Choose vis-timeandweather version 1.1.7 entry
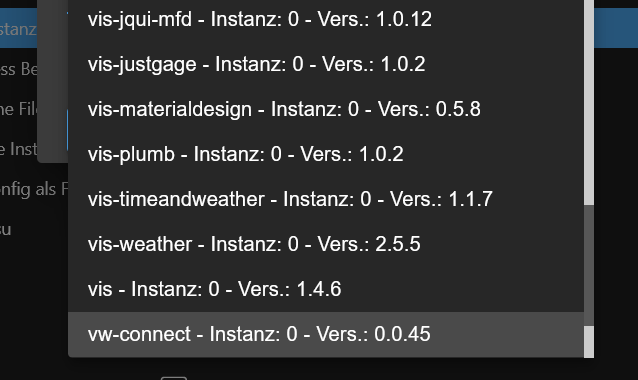The width and height of the screenshot is (638, 380). tap(326, 199)
